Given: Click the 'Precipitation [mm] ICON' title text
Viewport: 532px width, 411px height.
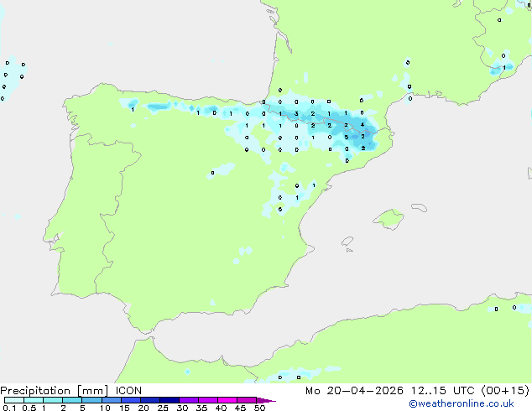Looking at the screenshot, I should click(x=71, y=391).
